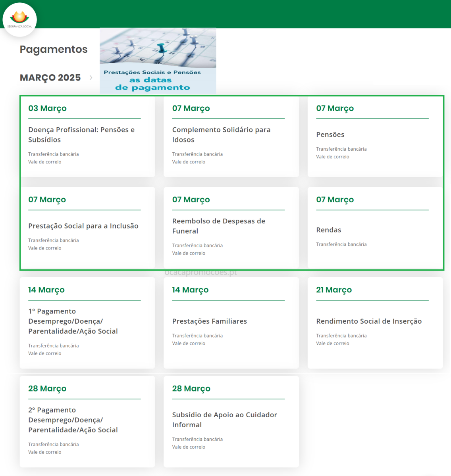Select the Rendas payment card
The height and width of the screenshot is (476, 451).
[x=329, y=230]
